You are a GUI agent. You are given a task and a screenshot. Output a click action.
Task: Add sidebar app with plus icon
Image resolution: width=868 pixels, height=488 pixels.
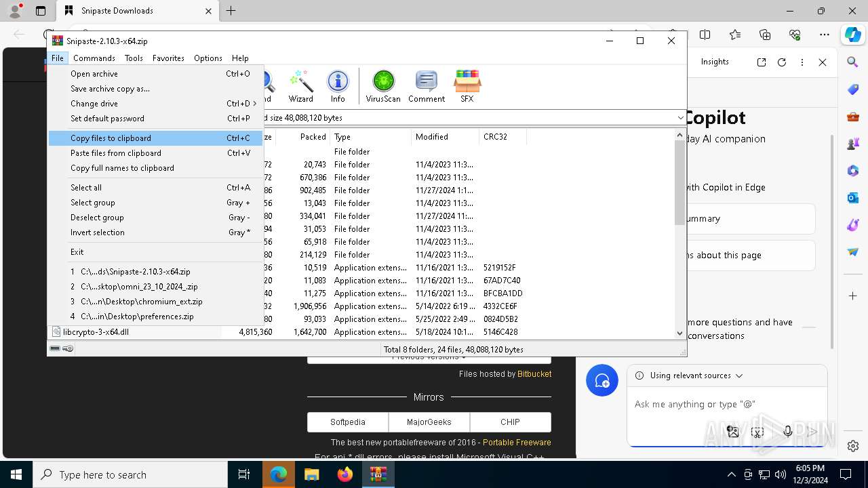point(852,296)
